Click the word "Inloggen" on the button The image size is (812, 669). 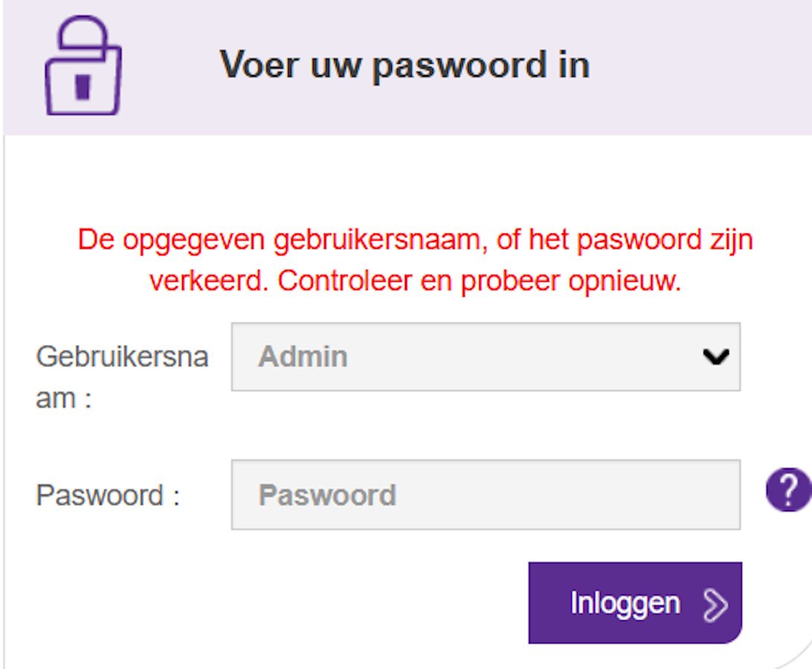point(625,604)
